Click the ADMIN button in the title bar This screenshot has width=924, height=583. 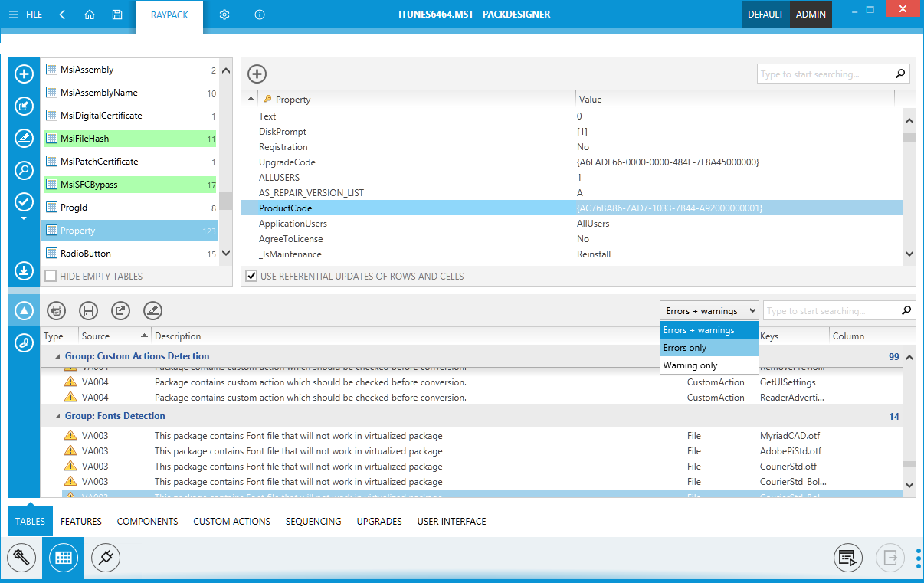pyautogui.click(x=811, y=15)
